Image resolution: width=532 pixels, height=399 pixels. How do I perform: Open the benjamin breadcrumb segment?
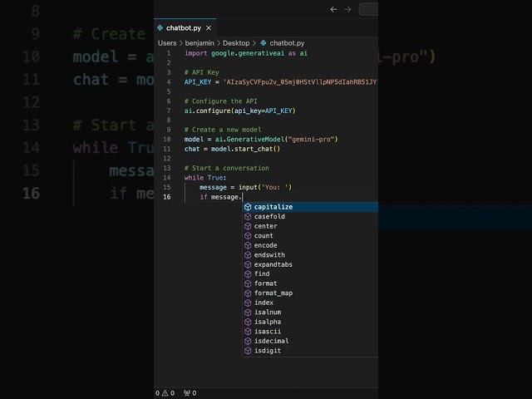[x=199, y=43]
